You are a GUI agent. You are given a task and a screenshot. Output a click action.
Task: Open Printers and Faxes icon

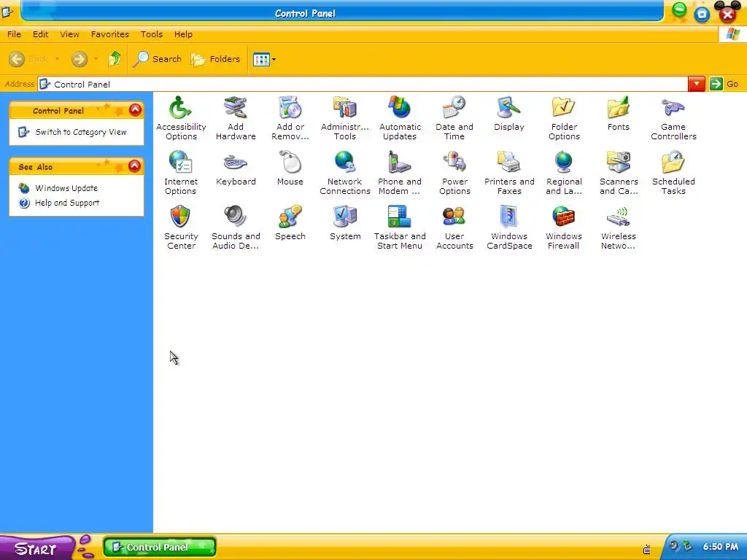509,172
